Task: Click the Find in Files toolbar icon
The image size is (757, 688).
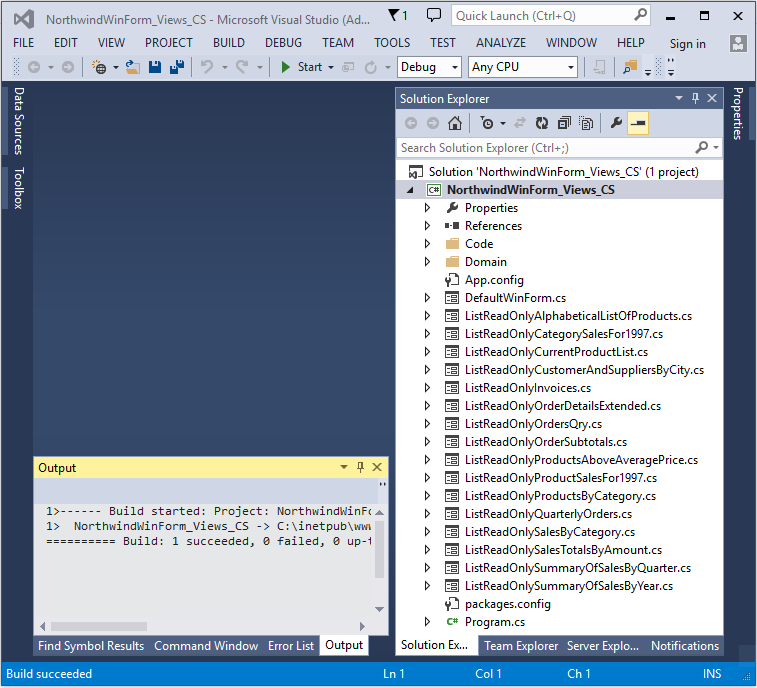Action: [630, 67]
